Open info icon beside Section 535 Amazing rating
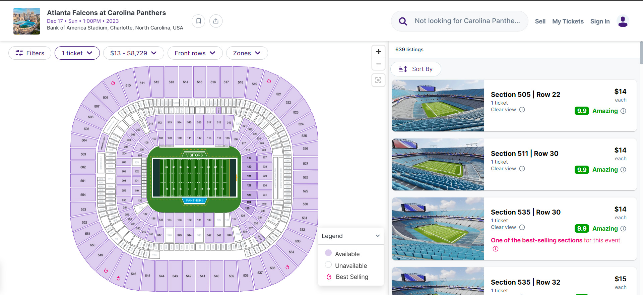 [623, 229]
